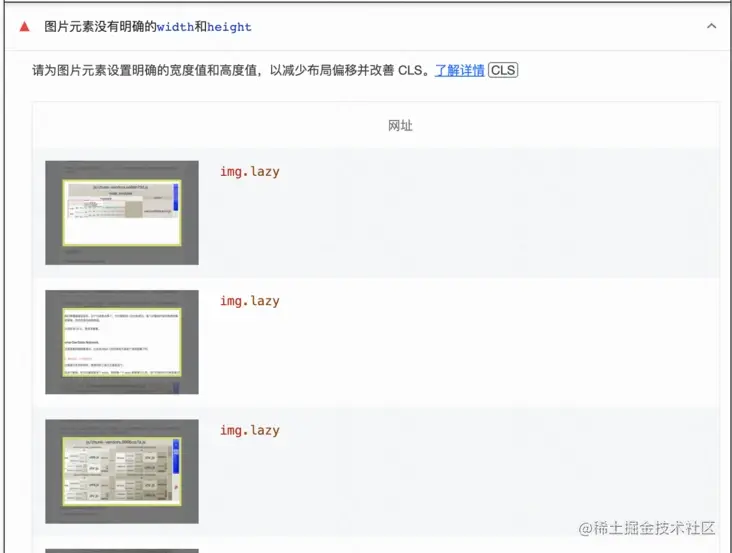Click the audit title 图片元素没有明确的width和height

coord(148,27)
